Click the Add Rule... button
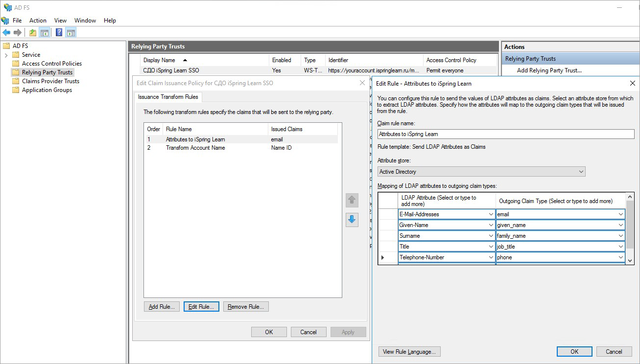 (161, 307)
